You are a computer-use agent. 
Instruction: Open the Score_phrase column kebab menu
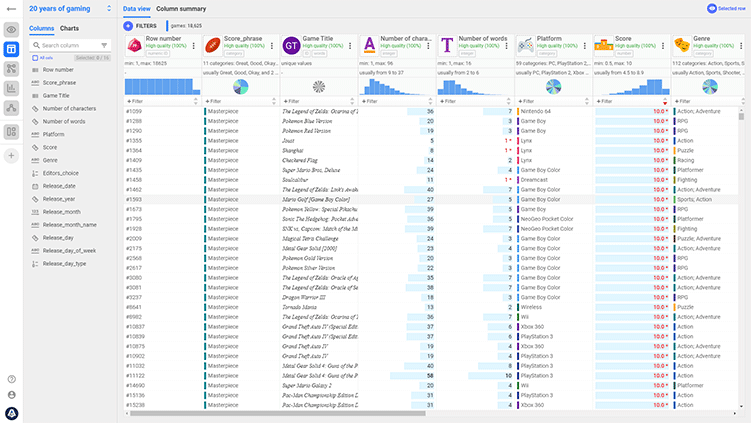tap(272, 46)
